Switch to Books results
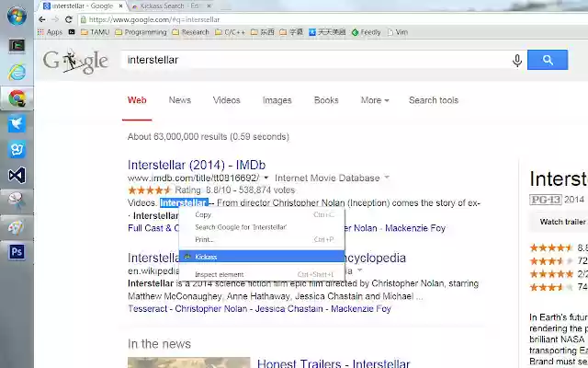 coord(326,100)
